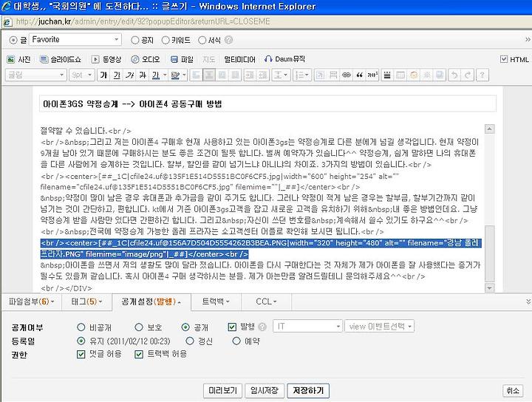Viewport: 532px width, 402px height.
Task: Open line spacing dropdown
Action: 280,75
